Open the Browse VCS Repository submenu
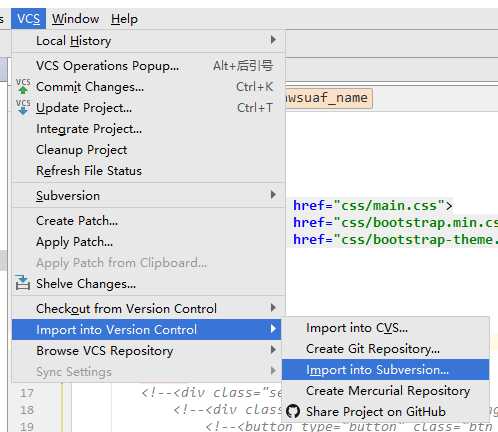This screenshot has height=432, width=498. tap(148, 350)
